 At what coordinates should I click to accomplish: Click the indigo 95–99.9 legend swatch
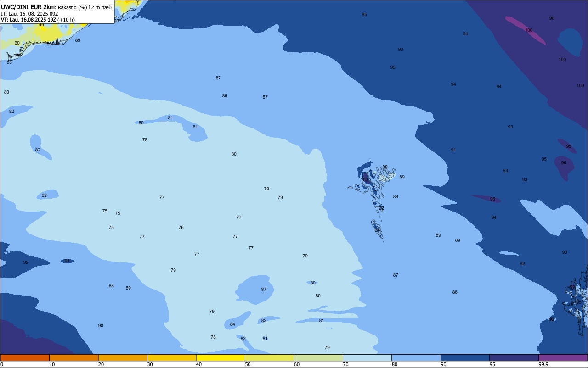(x=514, y=357)
